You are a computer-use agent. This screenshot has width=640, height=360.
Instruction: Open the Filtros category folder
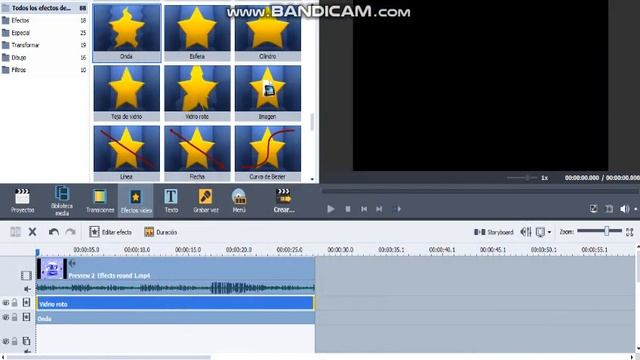pos(44,70)
